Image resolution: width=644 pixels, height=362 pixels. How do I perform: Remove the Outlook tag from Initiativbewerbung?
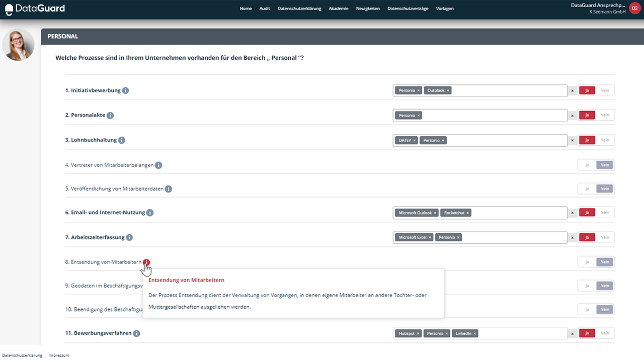pyautogui.click(x=448, y=90)
